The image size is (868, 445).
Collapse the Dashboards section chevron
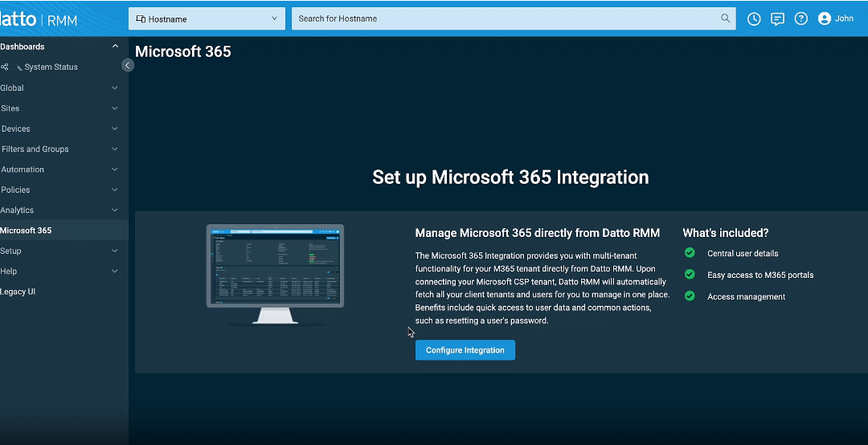[115, 47]
